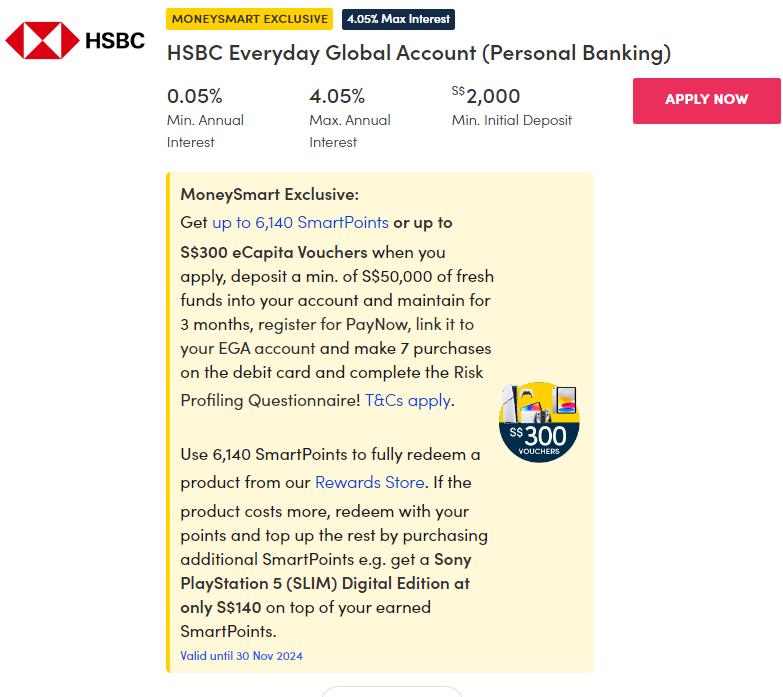Click the HSBC red hexagon logo
This screenshot has height=697, width=783.
click(x=42, y=41)
